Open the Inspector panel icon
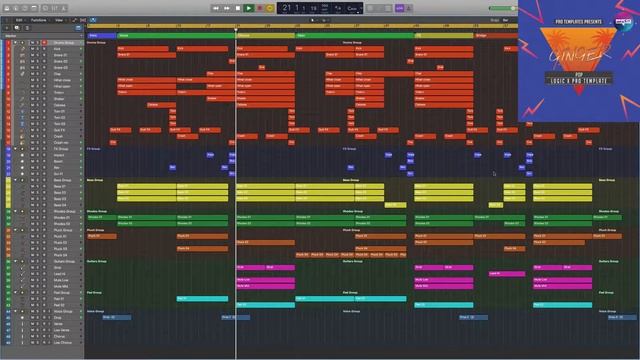The image size is (640, 360). 16,8
